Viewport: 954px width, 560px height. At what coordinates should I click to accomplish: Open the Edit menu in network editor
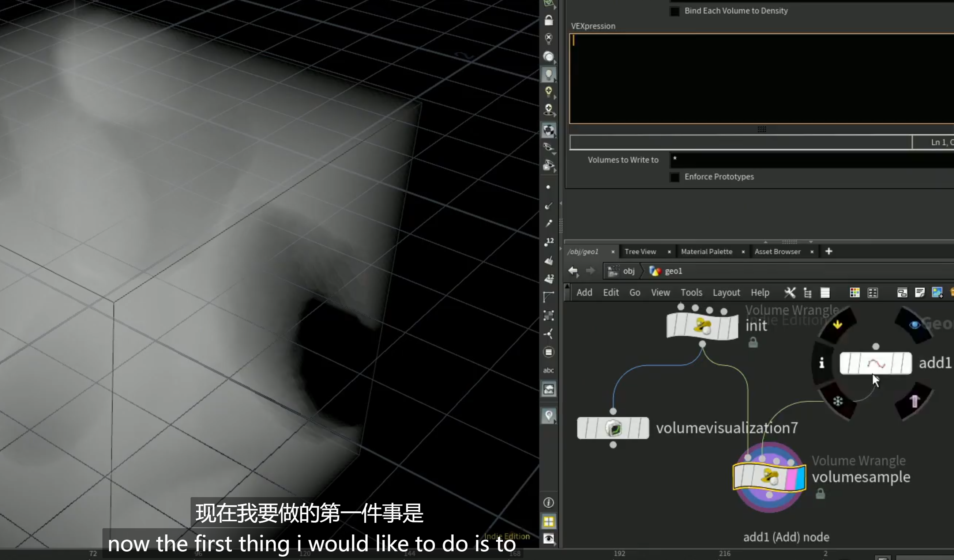pyautogui.click(x=611, y=293)
